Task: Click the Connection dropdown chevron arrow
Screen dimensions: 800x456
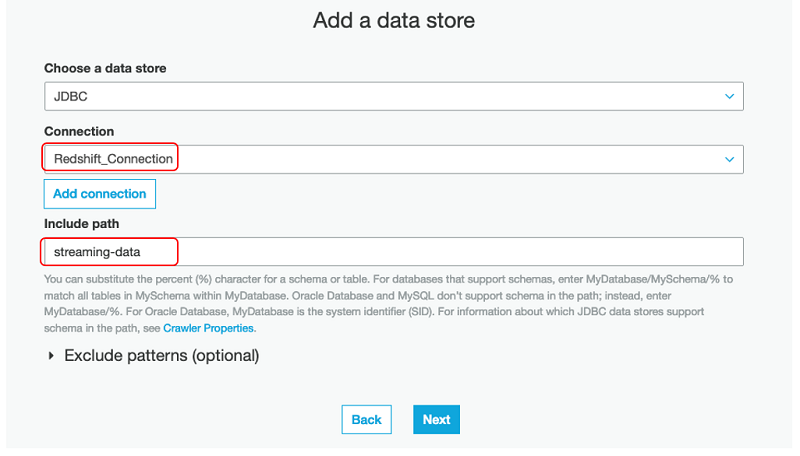Action: [x=729, y=158]
